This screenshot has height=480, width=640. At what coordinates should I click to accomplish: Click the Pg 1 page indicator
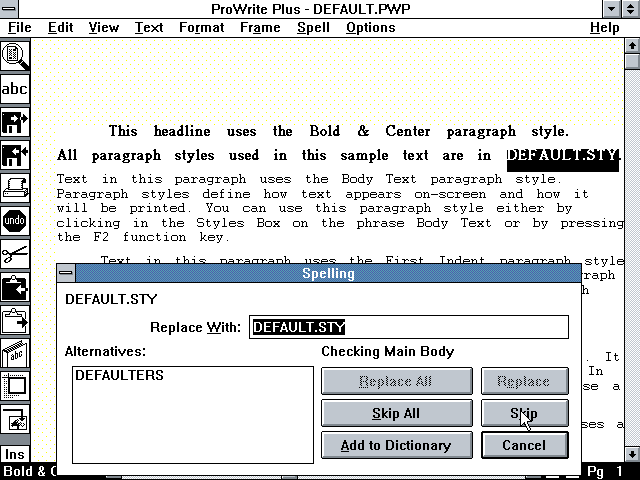(605, 471)
